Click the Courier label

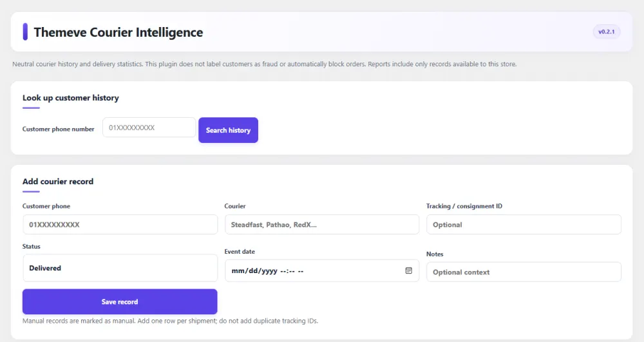point(235,206)
